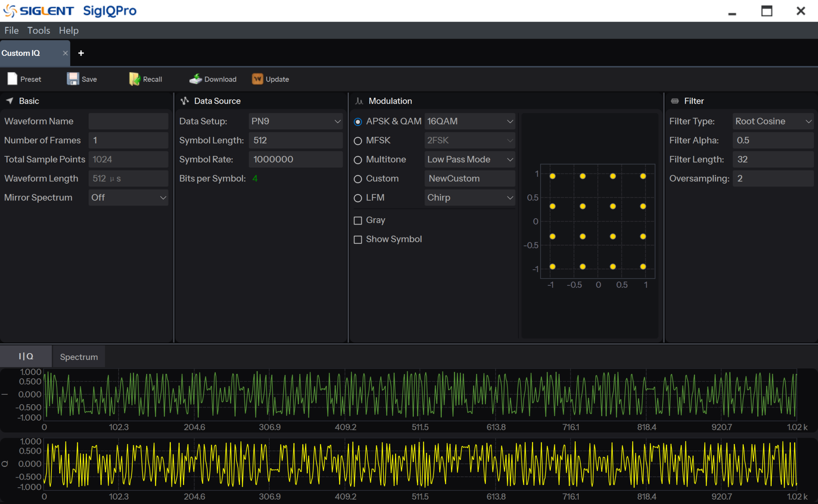Click the Save floppy disk icon
Image resolution: width=818 pixels, height=504 pixels.
coord(73,79)
